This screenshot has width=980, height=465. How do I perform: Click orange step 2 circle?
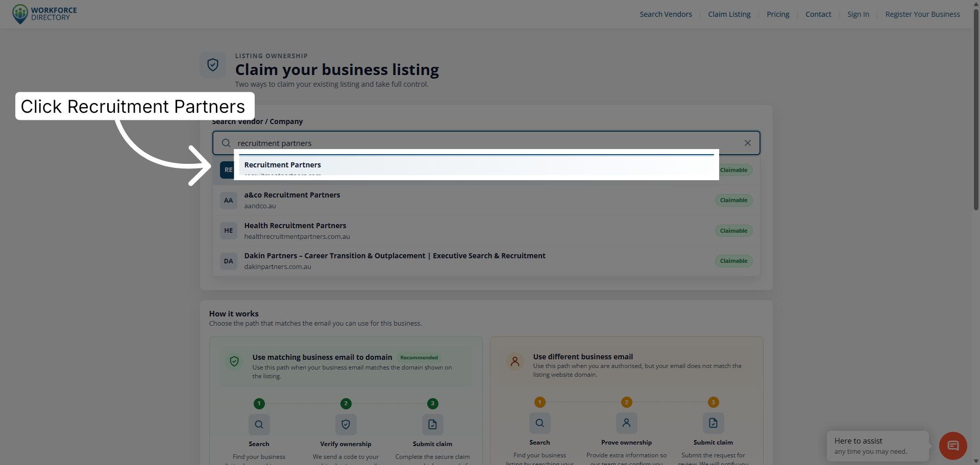[x=627, y=402]
